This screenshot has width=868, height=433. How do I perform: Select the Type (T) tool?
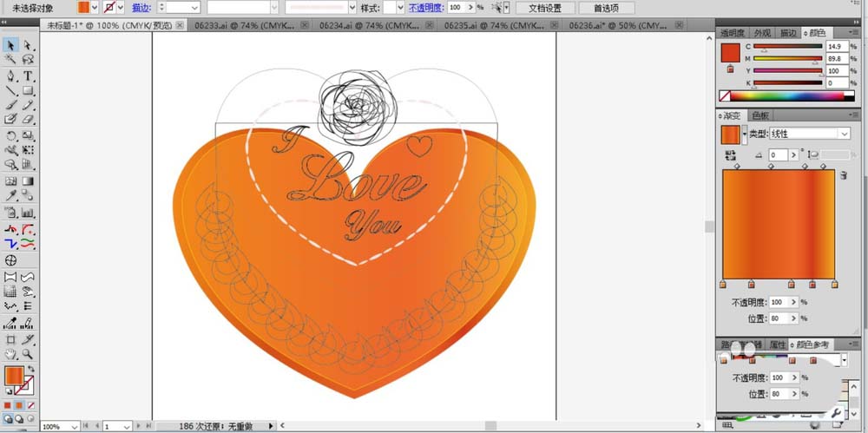28,75
